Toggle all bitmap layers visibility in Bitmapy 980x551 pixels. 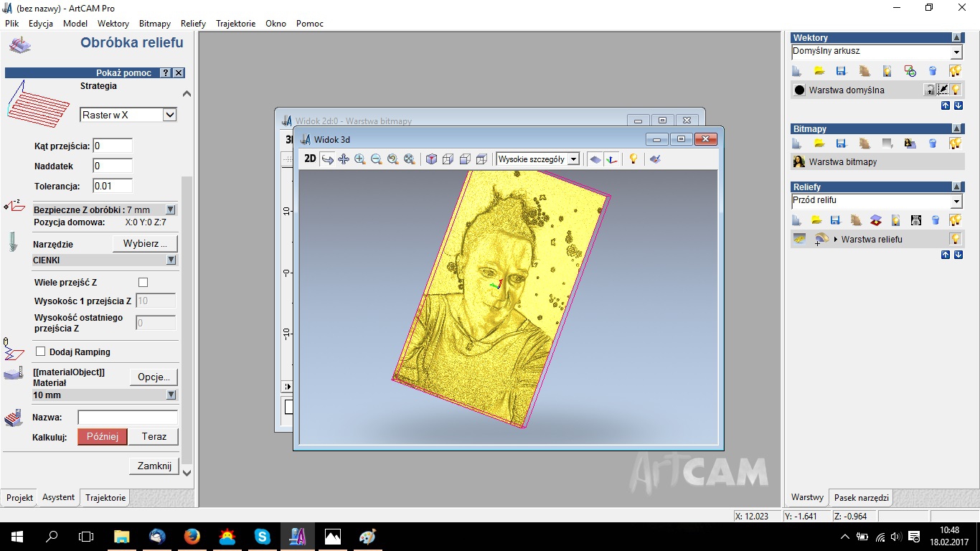point(955,143)
